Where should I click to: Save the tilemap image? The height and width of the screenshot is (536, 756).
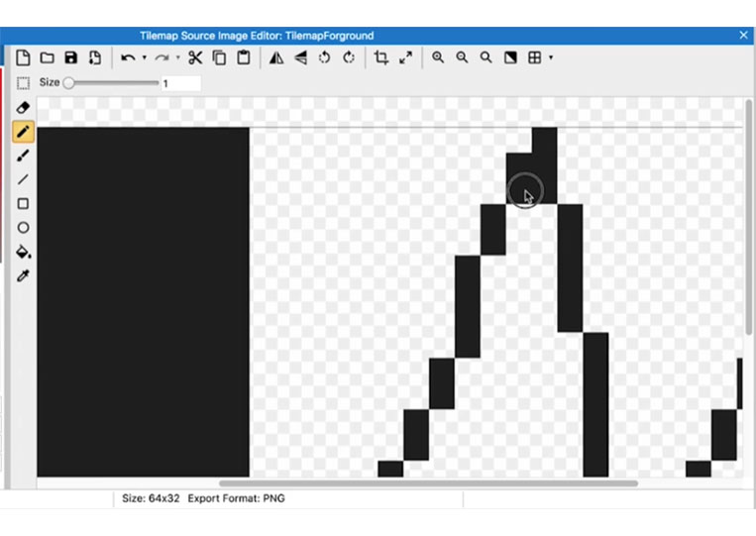[x=71, y=57]
